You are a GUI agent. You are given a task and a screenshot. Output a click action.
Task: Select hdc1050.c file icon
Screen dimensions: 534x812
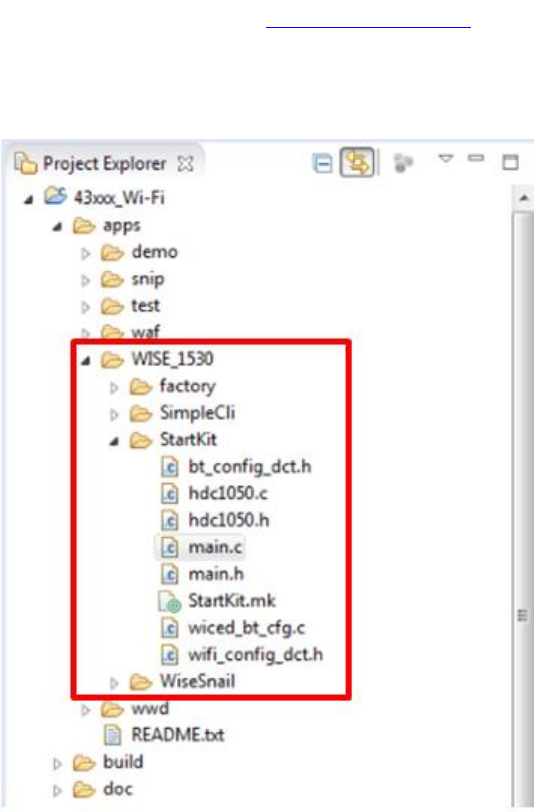(x=169, y=494)
